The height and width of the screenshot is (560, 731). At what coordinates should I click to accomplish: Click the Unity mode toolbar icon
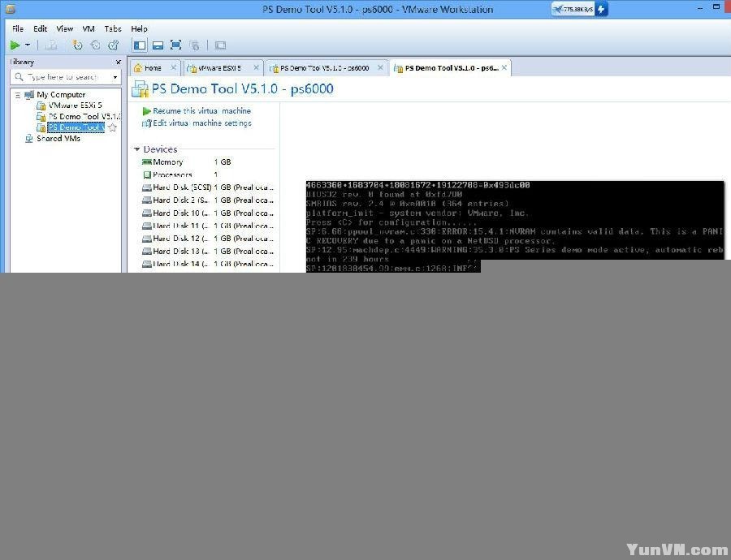pyautogui.click(x=194, y=45)
